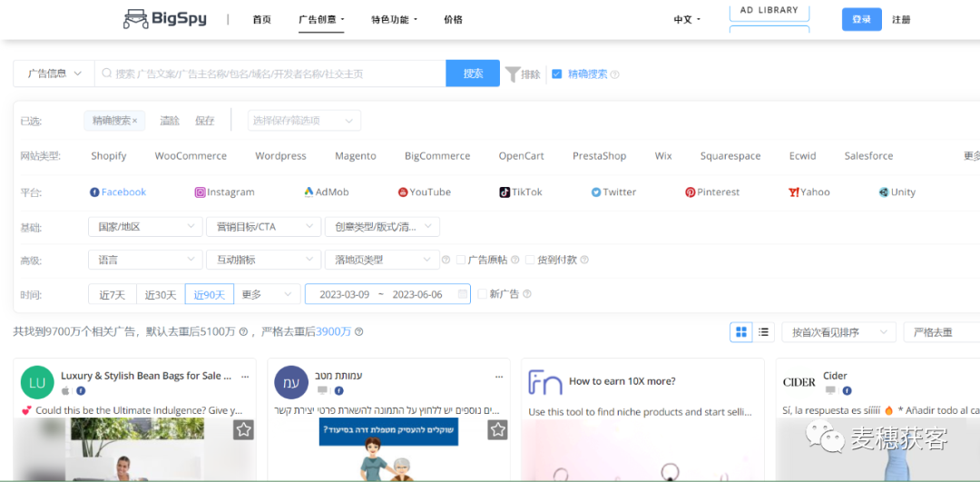Uncheck the 精确搜索 checkbox
Screen dimensions: 980x482
(557, 74)
